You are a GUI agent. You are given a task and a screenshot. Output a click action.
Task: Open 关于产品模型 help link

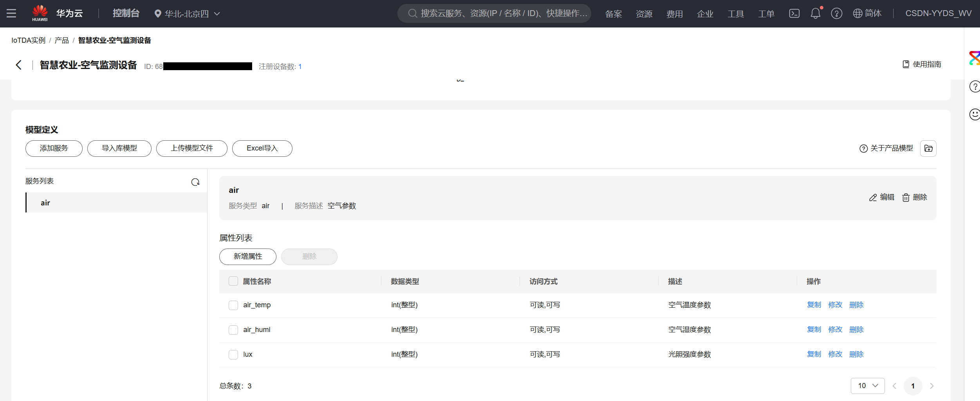886,148
